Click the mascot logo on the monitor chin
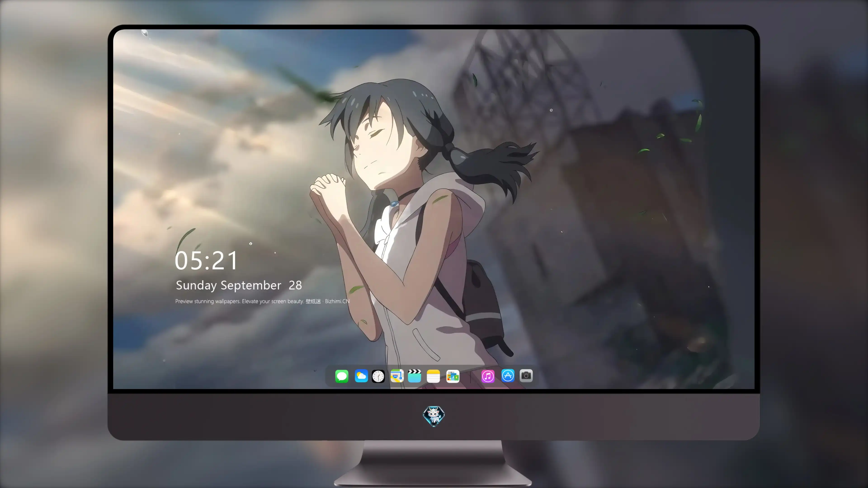This screenshot has height=488, width=868. click(434, 416)
